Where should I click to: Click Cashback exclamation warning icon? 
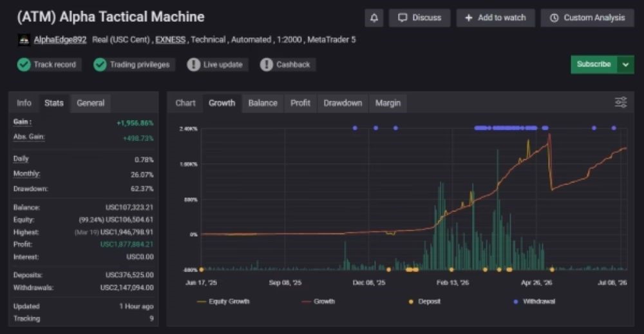tap(267, 64)
